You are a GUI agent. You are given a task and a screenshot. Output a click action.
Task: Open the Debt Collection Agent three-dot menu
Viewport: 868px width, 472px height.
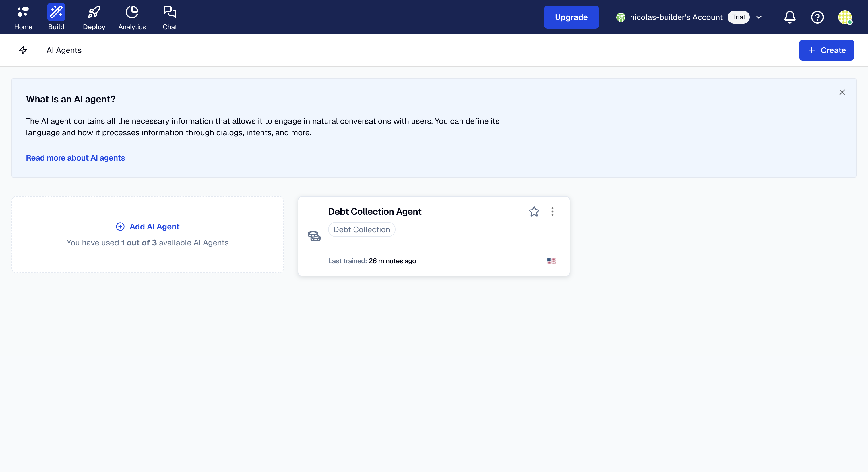point(552,211)
